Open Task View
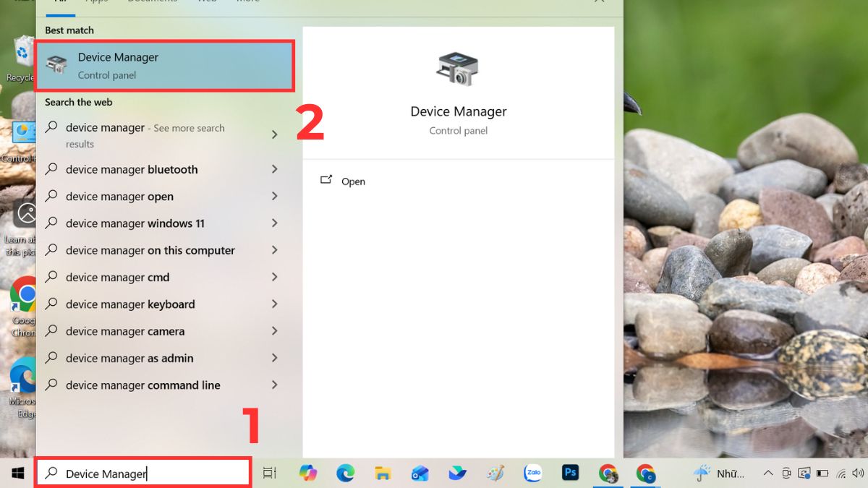 pos(269,474)
